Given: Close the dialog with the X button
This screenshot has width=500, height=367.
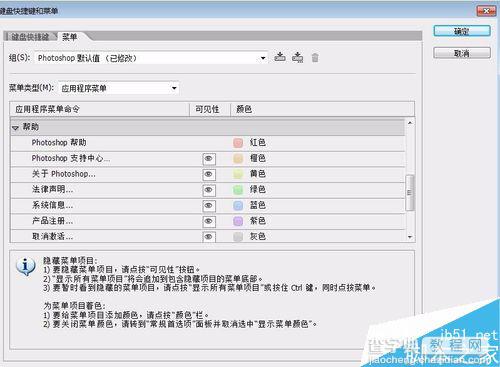Looking at the screenshot, I should tap(486, 11).
